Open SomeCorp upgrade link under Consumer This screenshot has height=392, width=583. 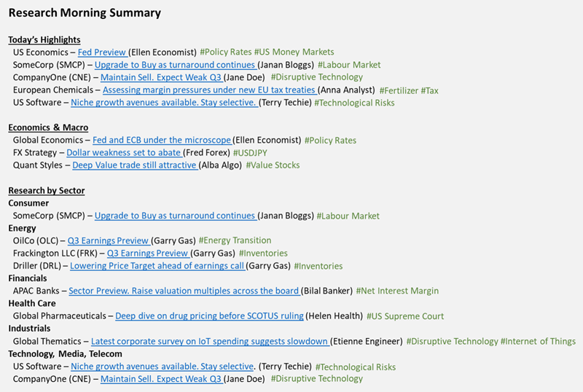coord(176,216)
